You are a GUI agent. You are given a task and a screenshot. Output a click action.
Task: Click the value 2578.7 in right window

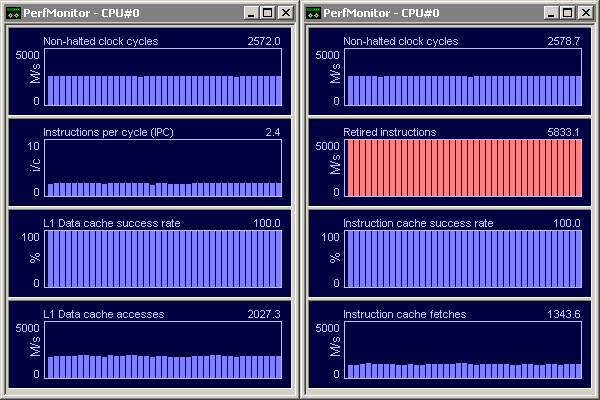click(x=564, y=41)
